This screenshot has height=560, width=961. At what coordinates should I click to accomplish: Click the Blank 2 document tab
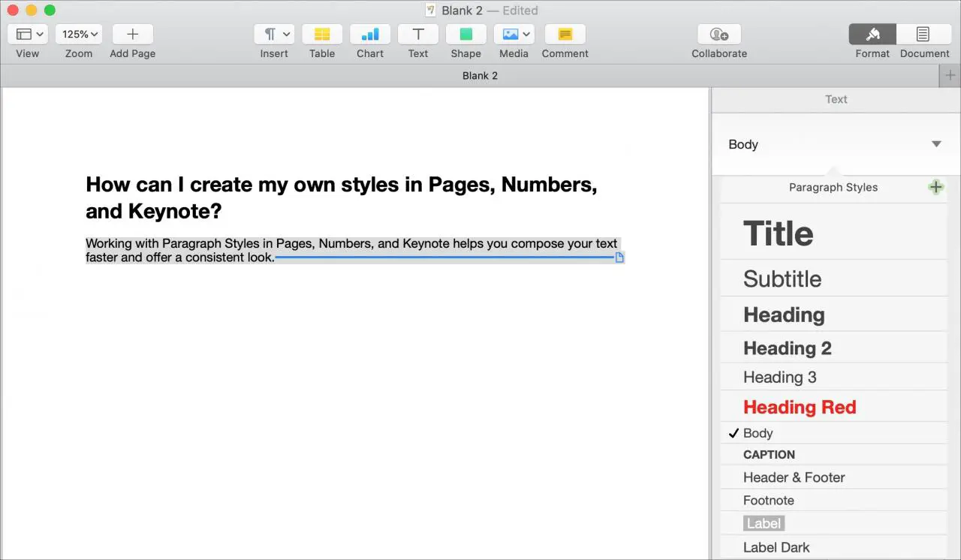click(x=480, y=76)
